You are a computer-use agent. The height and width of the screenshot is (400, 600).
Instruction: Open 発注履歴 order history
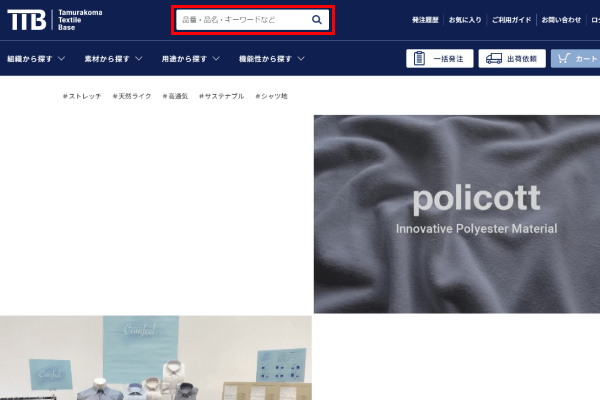[x=425, y=20]
